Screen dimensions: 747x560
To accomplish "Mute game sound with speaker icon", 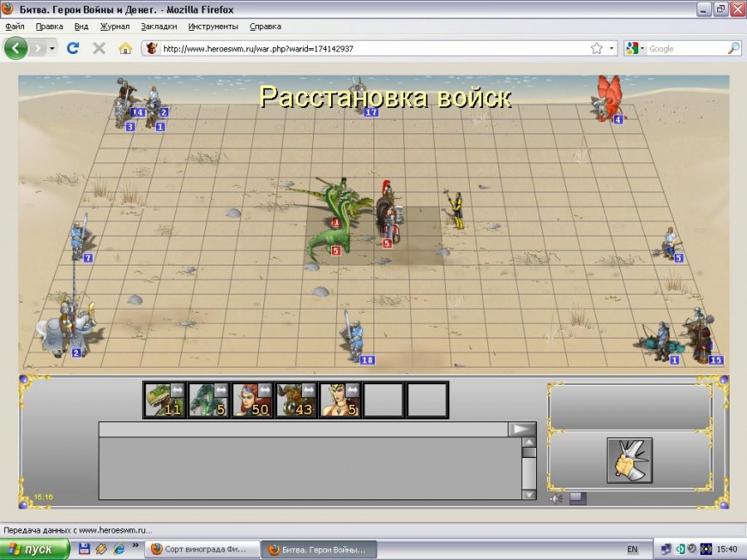I will 556,499.
